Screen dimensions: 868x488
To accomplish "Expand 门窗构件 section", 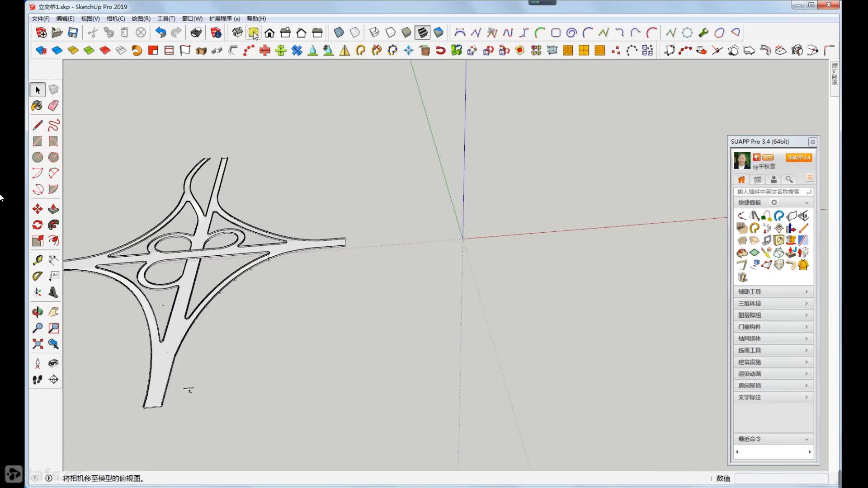I will tap(773, 327).
